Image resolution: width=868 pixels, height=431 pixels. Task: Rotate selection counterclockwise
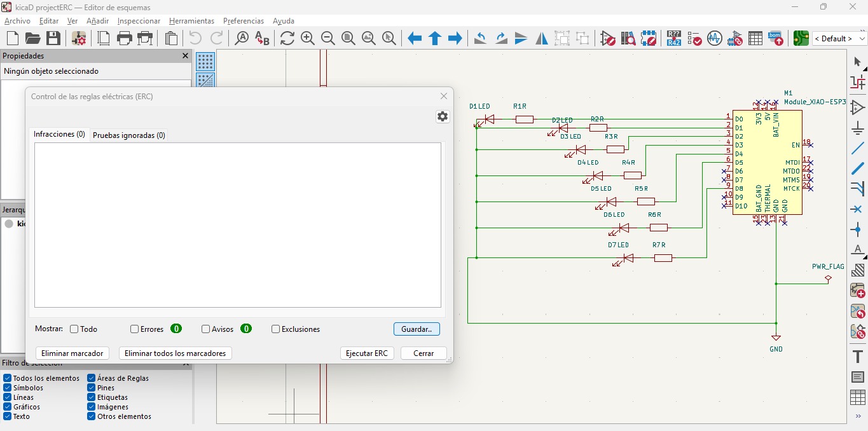(x=481, y=38)
